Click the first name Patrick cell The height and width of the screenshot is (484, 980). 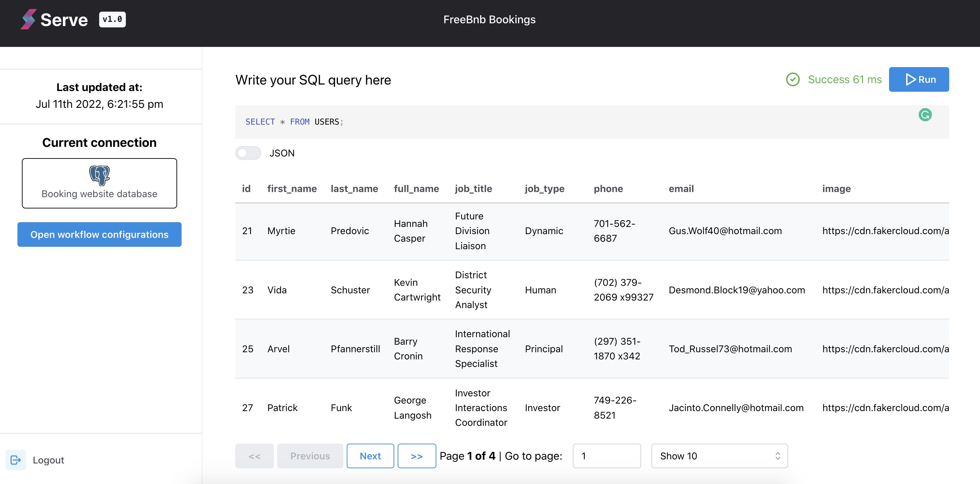coord(282,408)
